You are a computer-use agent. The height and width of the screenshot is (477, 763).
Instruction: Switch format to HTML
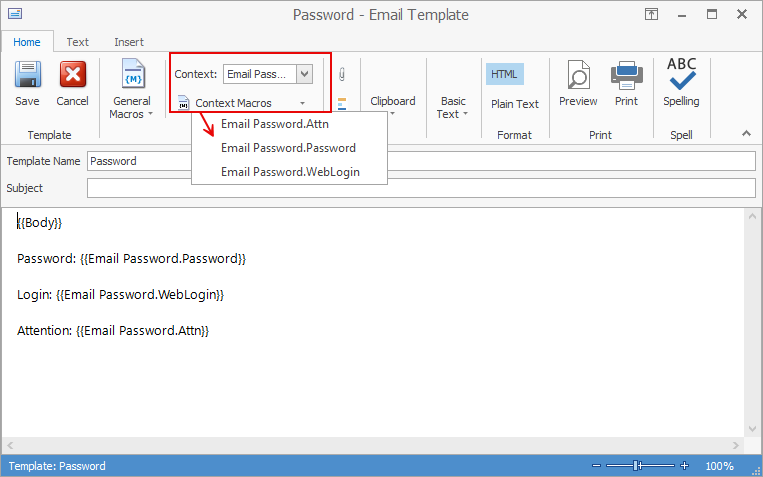[505, 74]
